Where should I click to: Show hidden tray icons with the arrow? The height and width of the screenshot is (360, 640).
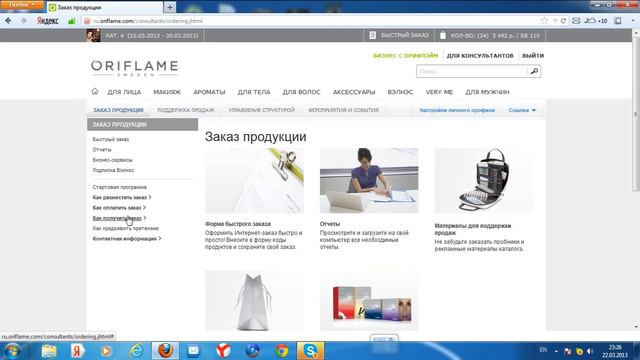point(556,351)
